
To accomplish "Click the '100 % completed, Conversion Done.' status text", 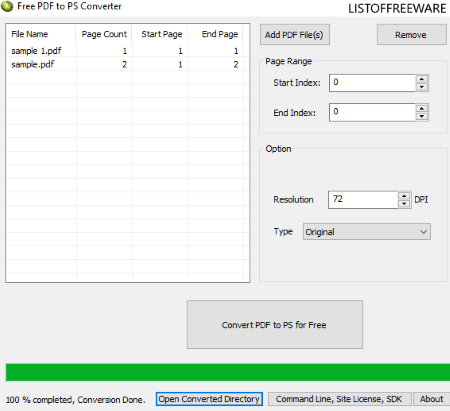I will [x=76, y=400].
